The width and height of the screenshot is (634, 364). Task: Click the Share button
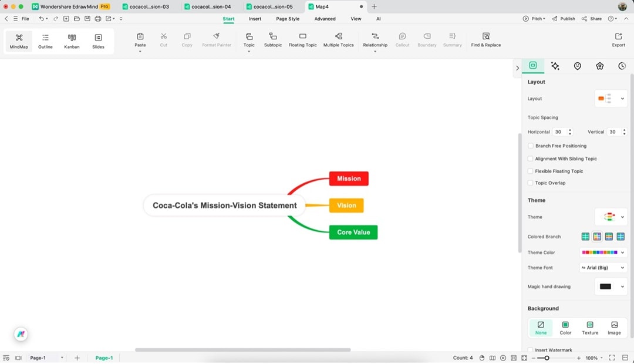(592, 19)
